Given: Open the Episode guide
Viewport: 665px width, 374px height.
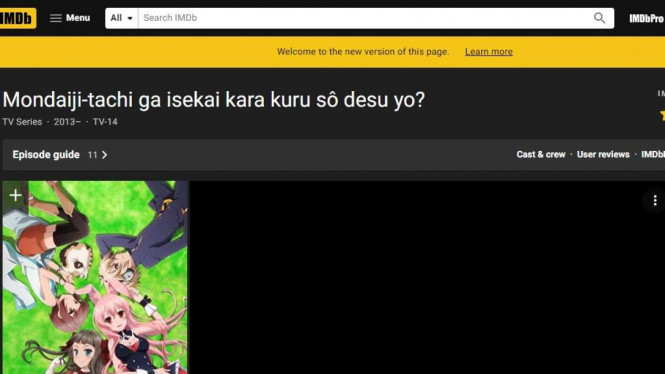Looking at the screenshot, I should pyautogui.click(x=46, y=155).
